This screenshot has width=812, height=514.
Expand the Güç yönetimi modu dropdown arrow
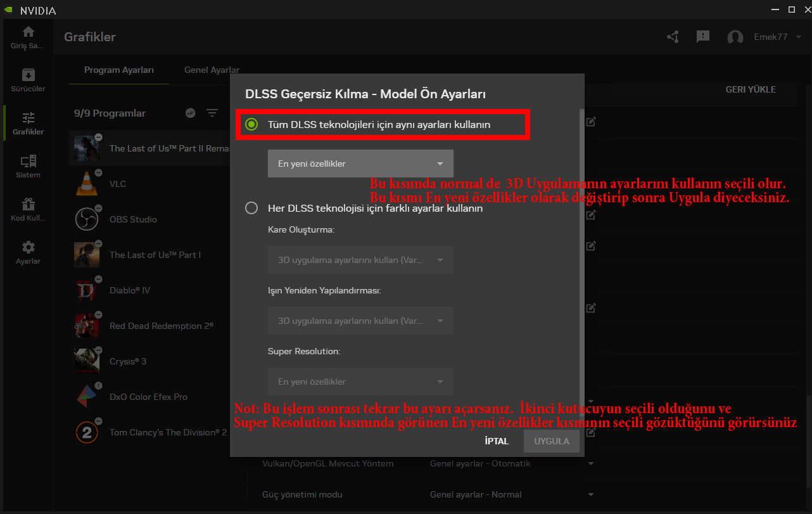click(x=591, y=494)
